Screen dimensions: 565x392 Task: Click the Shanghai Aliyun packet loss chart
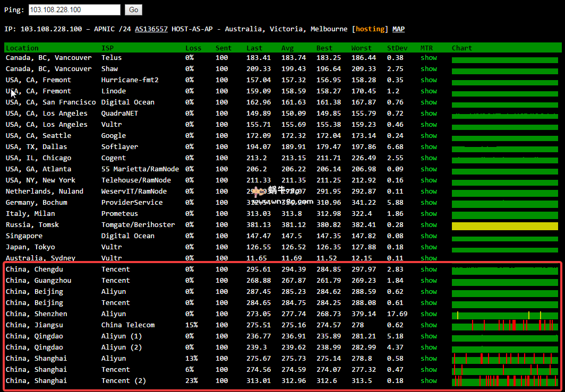(x=504, y=359)
